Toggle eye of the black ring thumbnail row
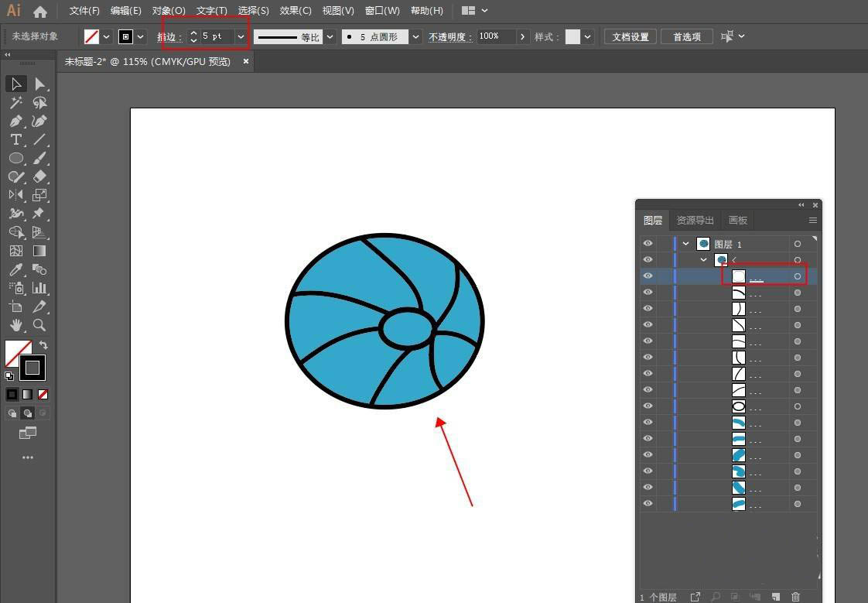Viewport: 868px width, 603px height. [x=648, y=406]
